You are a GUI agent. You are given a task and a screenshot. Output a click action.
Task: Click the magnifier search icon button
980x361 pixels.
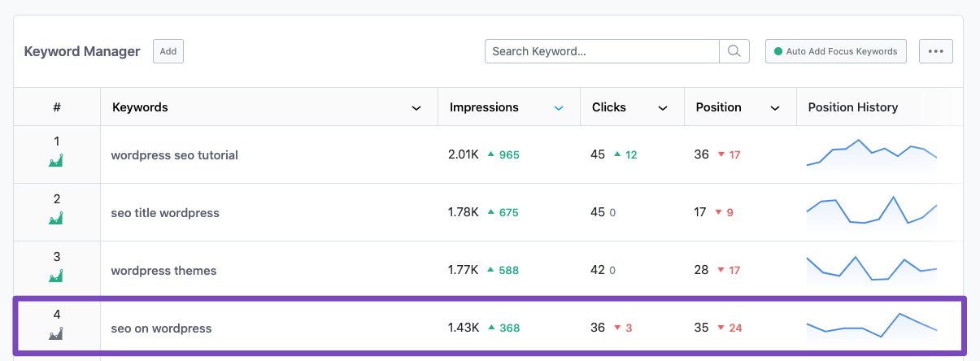734,51
